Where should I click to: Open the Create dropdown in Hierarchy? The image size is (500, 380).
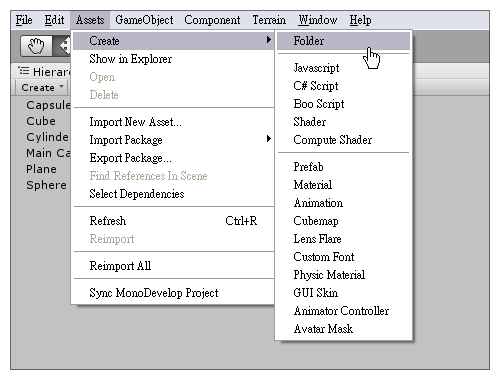[x=42, y=87]
